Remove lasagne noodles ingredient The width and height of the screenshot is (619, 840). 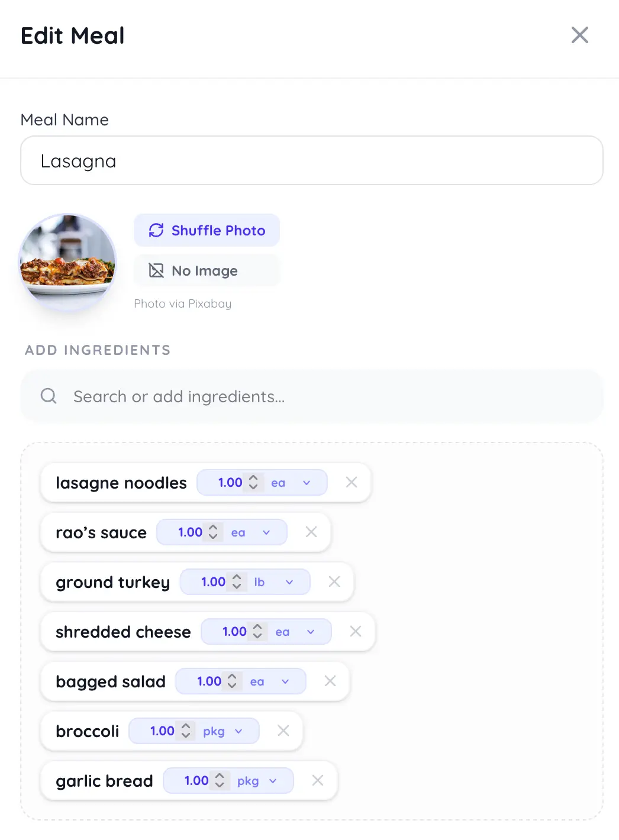[352, 483]
